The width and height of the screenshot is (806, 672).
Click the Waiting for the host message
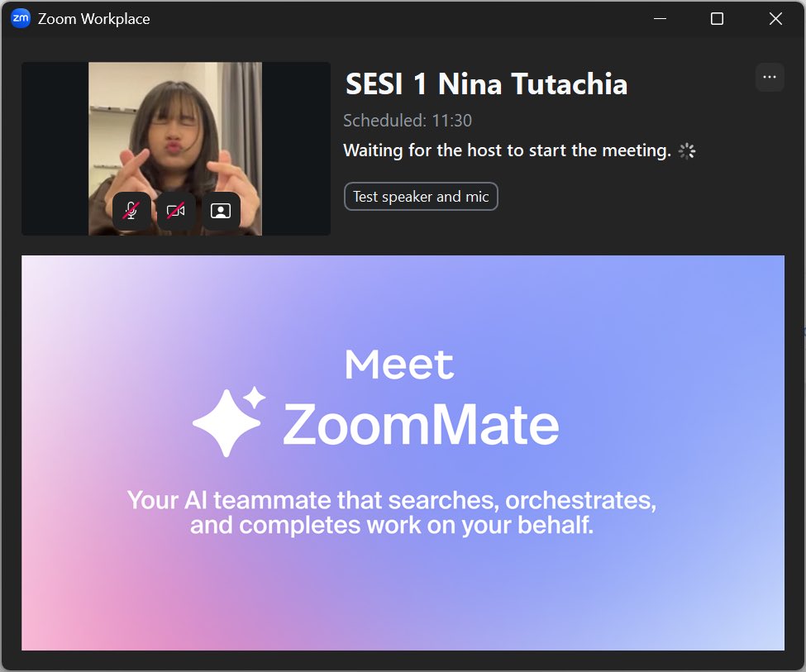[507, 150]
